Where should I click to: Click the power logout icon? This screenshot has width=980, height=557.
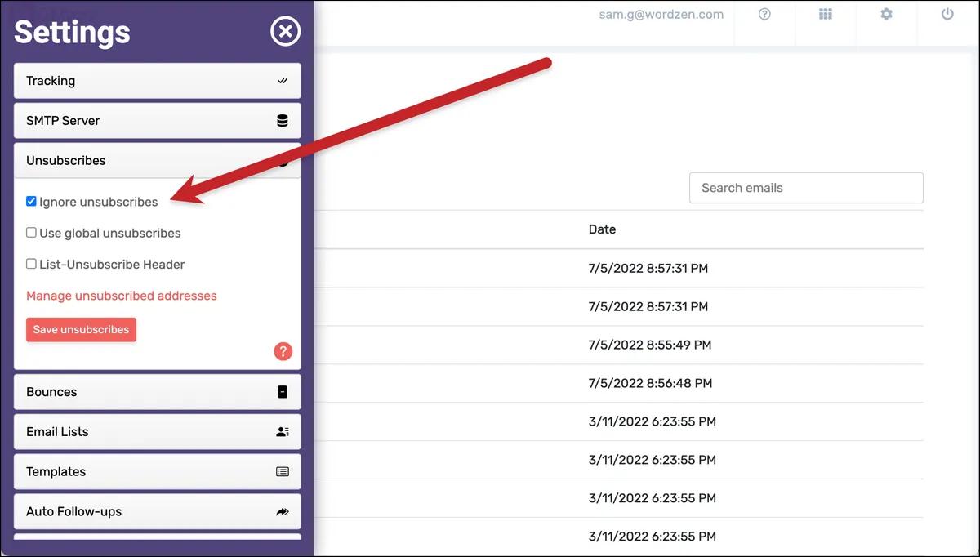point(947,14)
